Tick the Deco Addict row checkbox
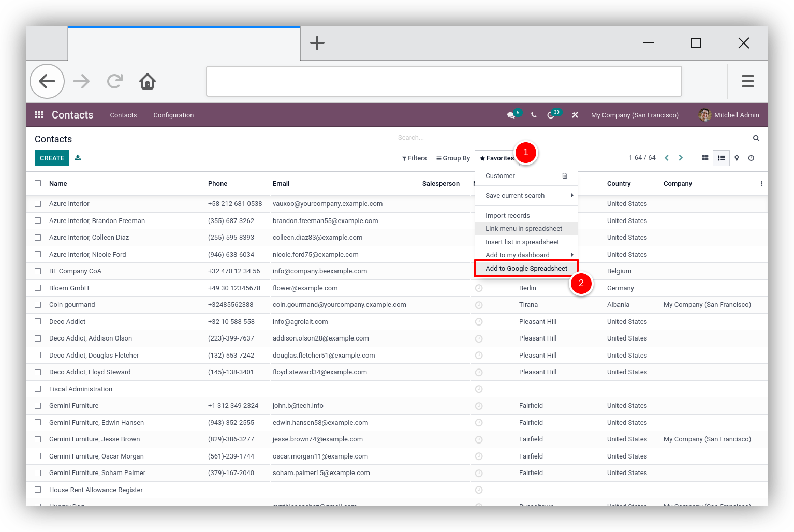 (x=38, y=321)
